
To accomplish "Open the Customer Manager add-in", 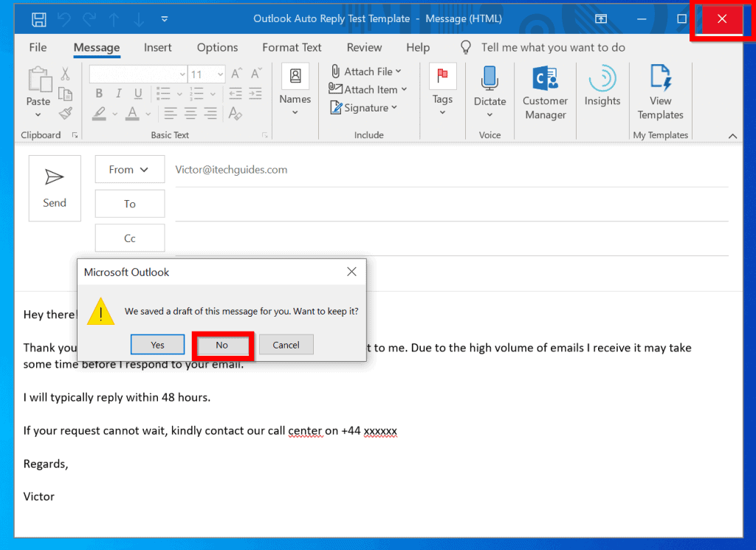I will tap(546, 92).
